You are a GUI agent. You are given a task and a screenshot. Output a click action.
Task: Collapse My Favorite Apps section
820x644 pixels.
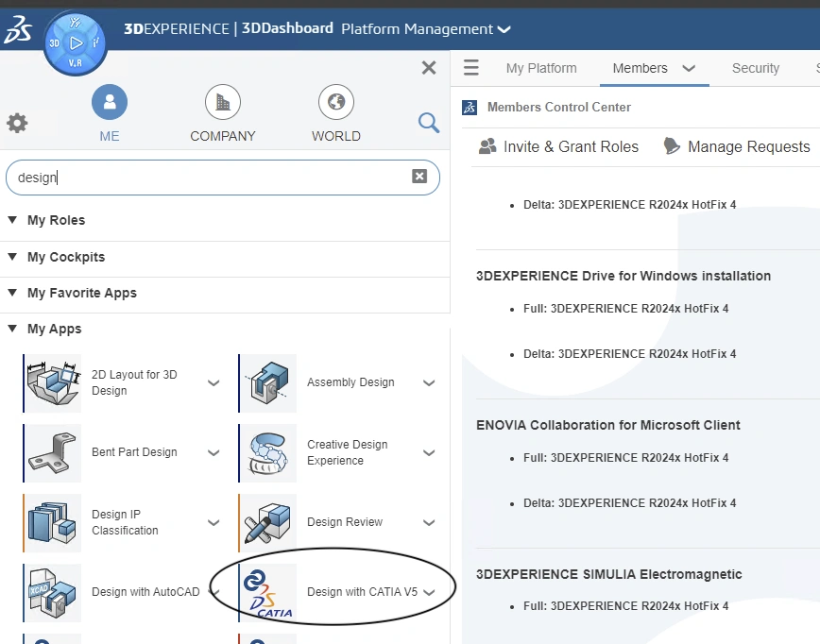click(x=12, y=292)
